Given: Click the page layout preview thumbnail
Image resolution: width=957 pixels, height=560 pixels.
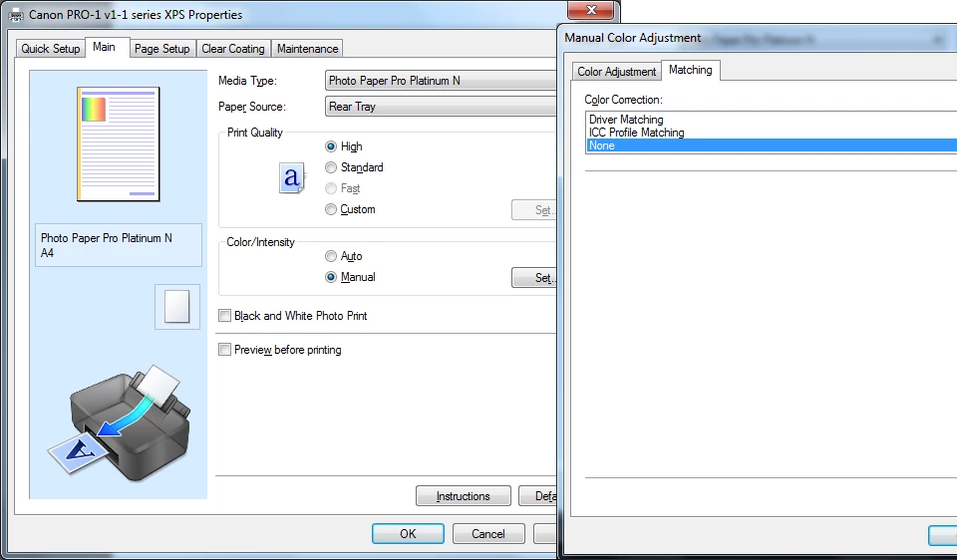Looking at the screenshot, I should [119, 143].
